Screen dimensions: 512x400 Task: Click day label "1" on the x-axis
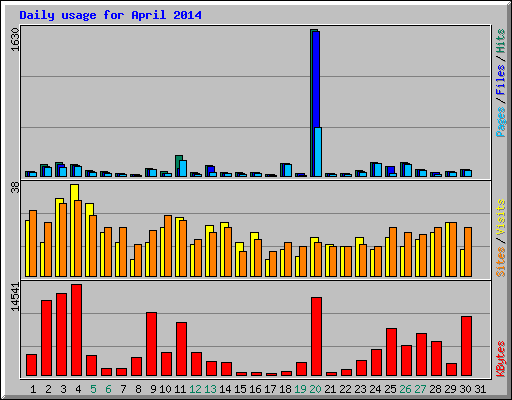click(x=33, y=389)
